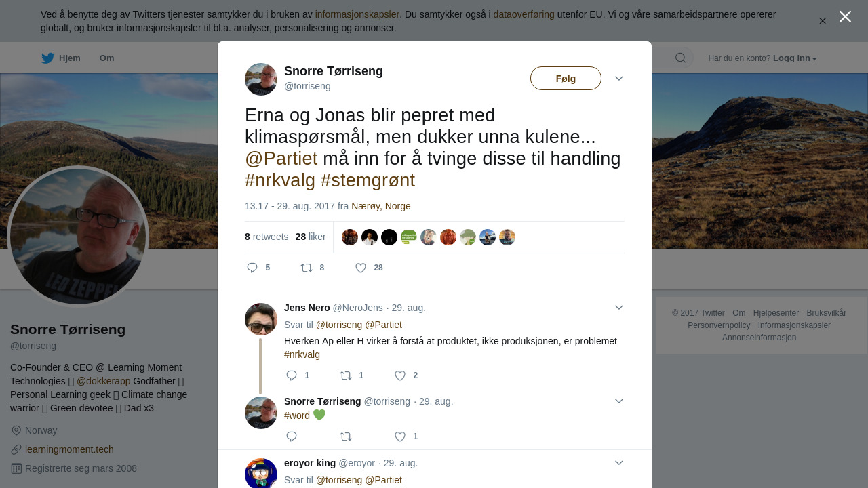The image size is (868, 488).
Task: Close the tweet overlay with large X
Action: point(845,16)
